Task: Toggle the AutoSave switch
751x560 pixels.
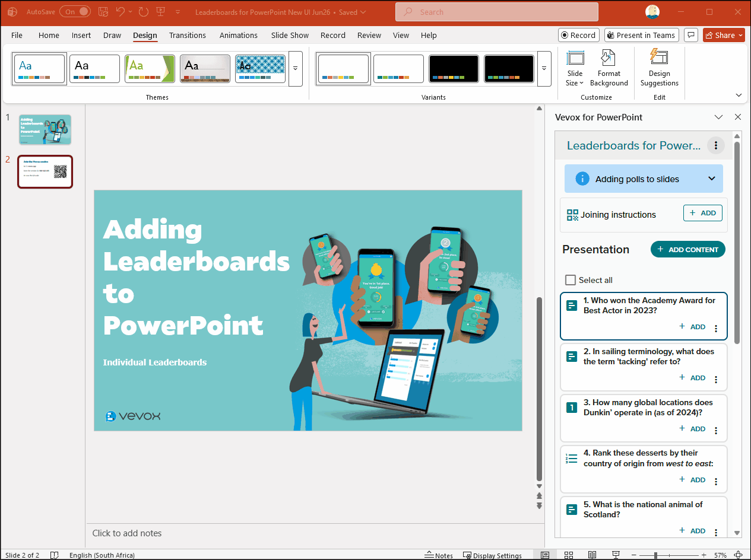Action: tap(75, 12)
